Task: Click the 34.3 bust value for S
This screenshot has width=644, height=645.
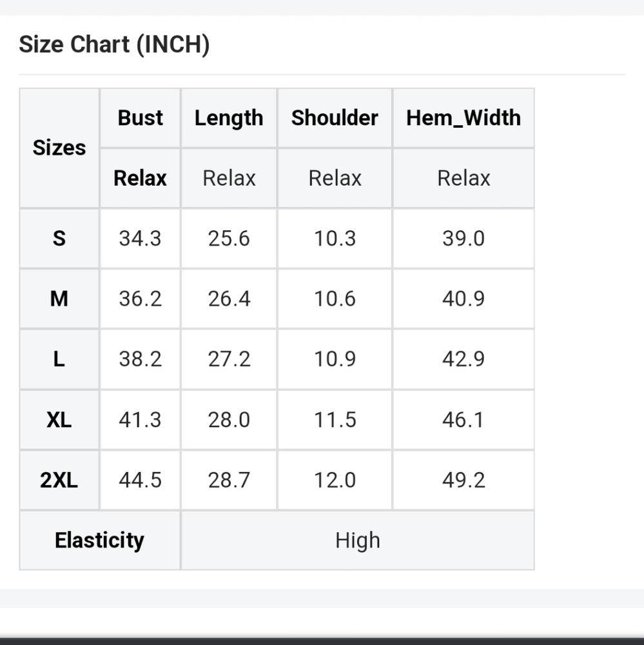Action: tap(141, 239)
